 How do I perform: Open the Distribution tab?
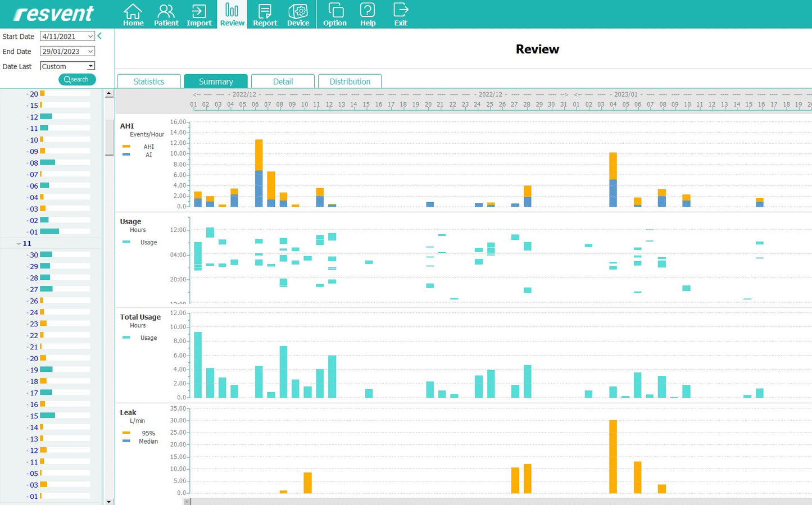tap(350, 81)
